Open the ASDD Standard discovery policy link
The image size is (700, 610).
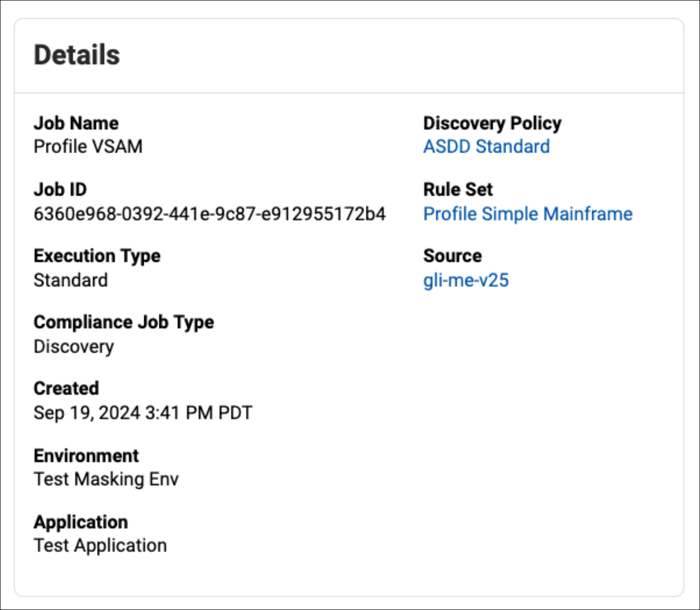coord(486,147)
